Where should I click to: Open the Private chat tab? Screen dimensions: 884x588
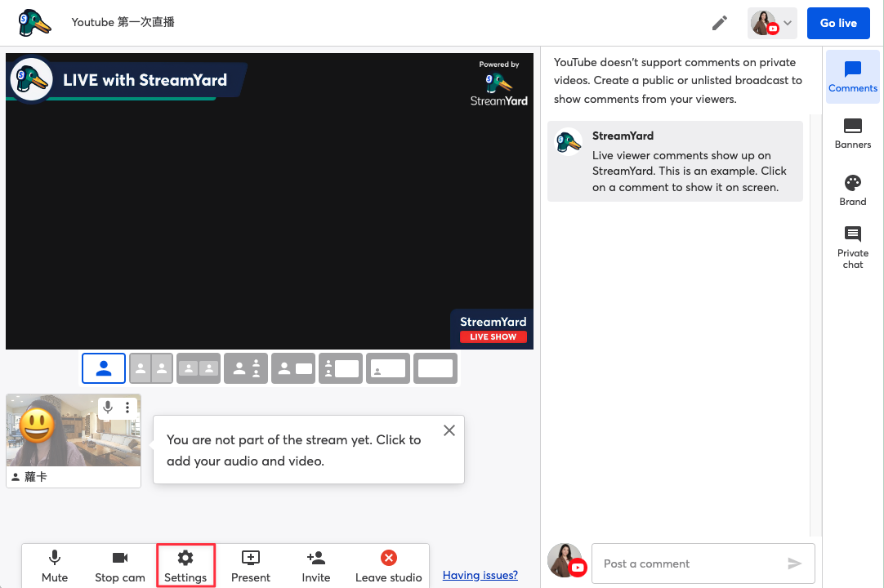click(852, 248)
